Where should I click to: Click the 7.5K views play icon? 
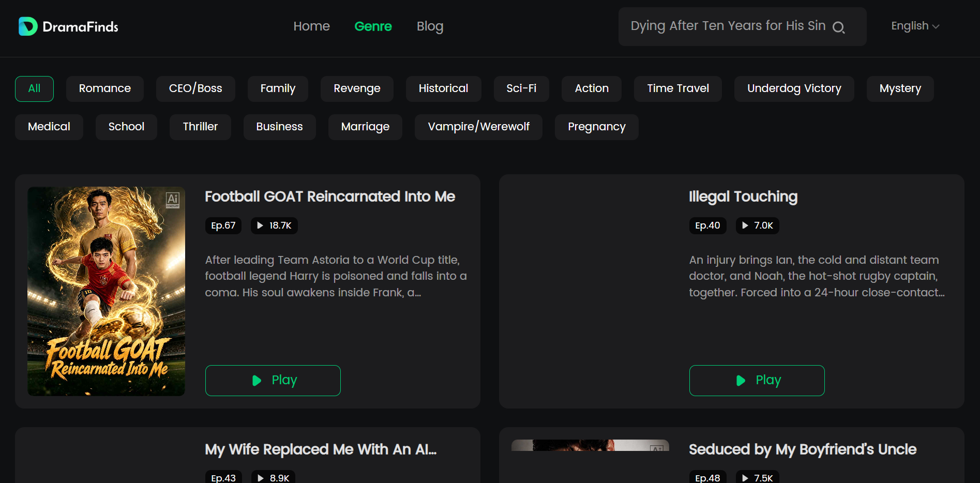[x=745, y=478]
